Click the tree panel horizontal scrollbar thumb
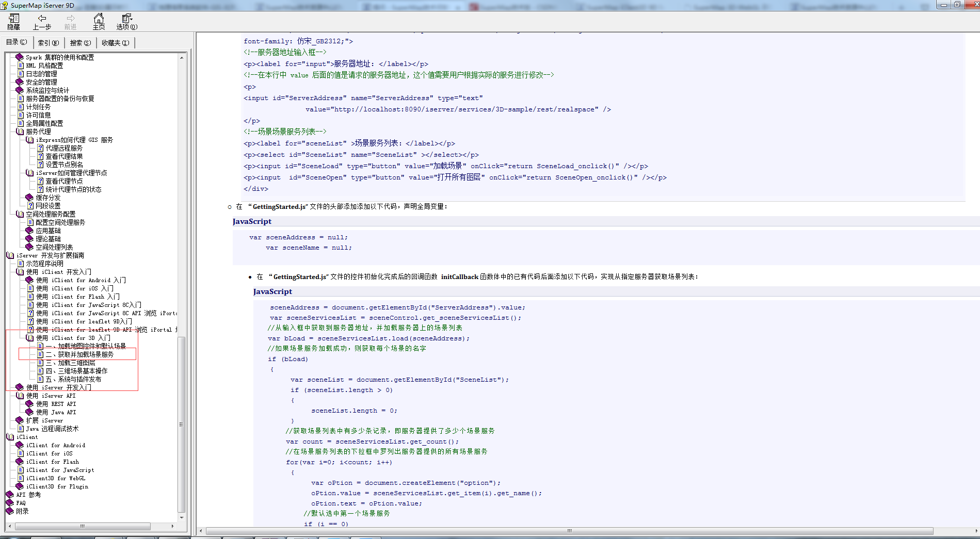The image size is (980, 539). click(83, 526)
